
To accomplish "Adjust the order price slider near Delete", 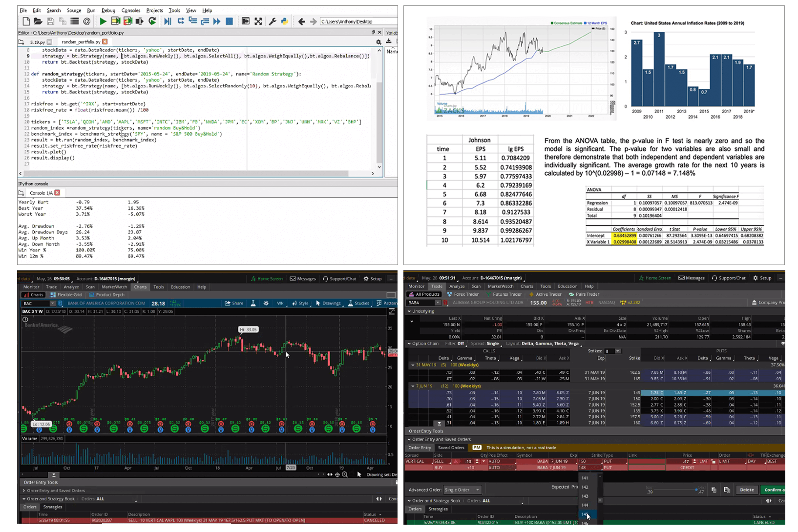I will [696, 490].
